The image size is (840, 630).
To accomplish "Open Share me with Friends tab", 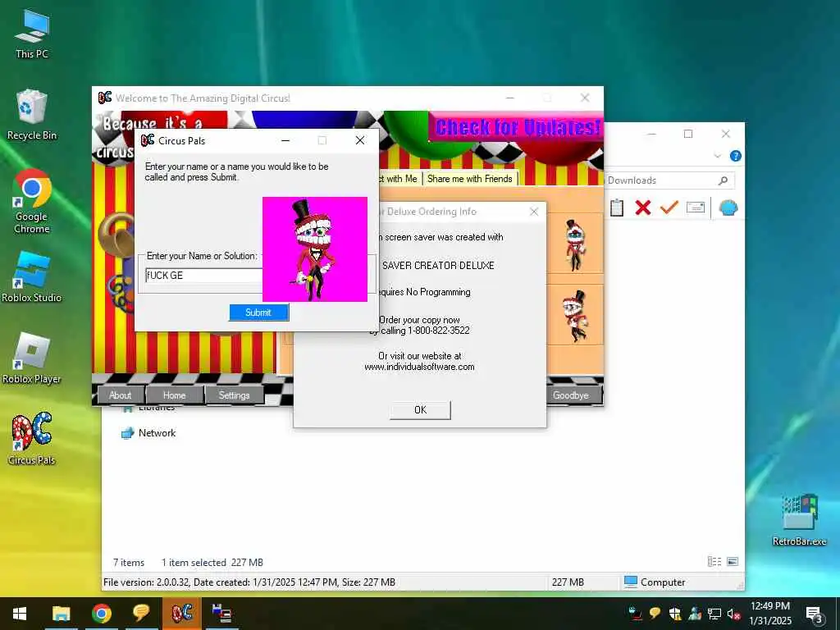I will [x=470, y=179].
